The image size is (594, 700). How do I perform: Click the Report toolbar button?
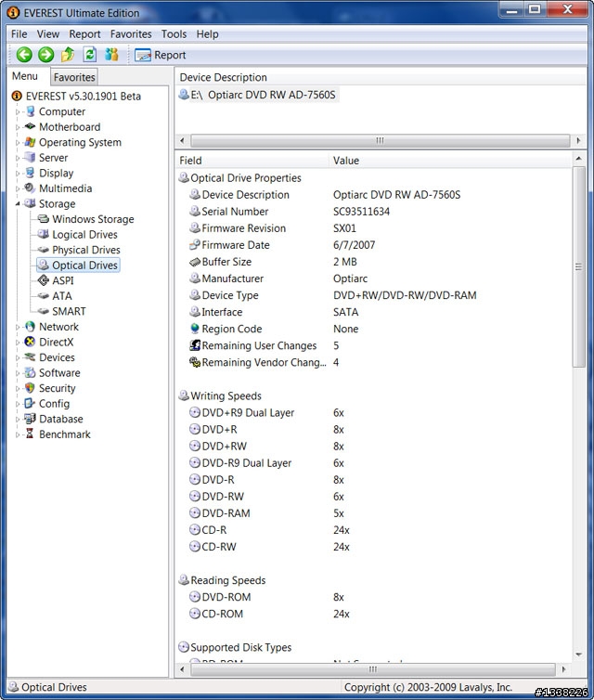(x=161, y=55)
